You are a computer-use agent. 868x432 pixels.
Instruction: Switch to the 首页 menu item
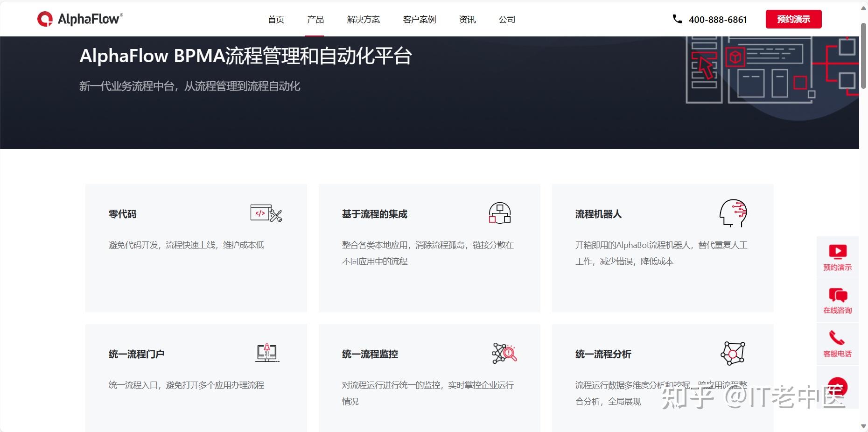pos(275,19)
